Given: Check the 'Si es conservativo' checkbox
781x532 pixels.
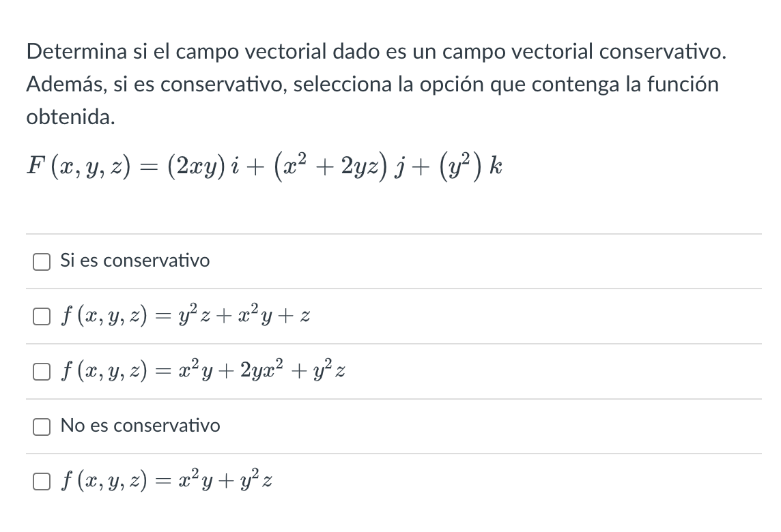Looking at the screenshot, I should [42, 261].
